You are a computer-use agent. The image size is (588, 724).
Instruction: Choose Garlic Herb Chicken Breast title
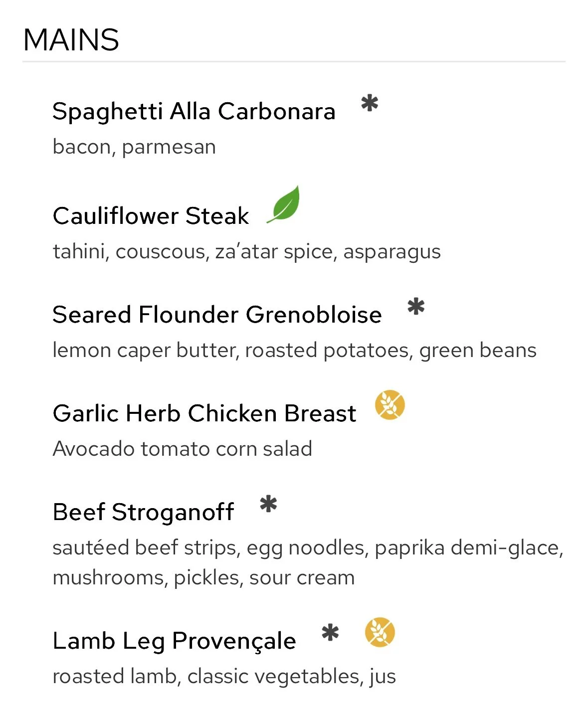204,413
